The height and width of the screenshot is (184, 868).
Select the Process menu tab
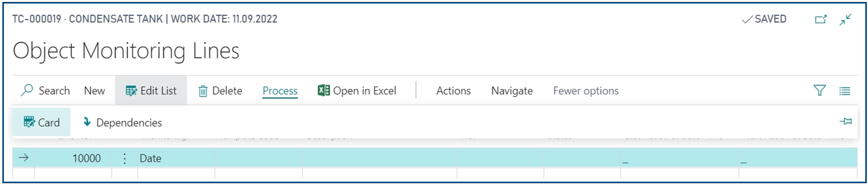pos(280,91)
